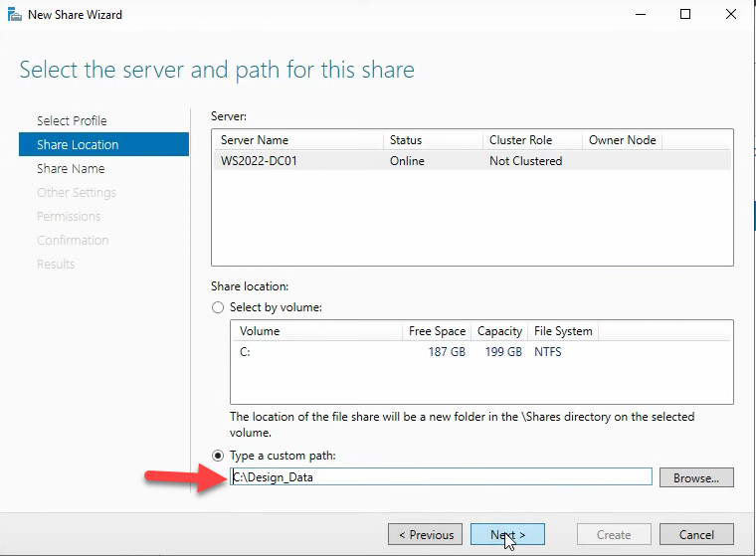Click the Capacity column header
Image resolution: width=756 pixels, height=556 pixels.
tap(499, 331)
